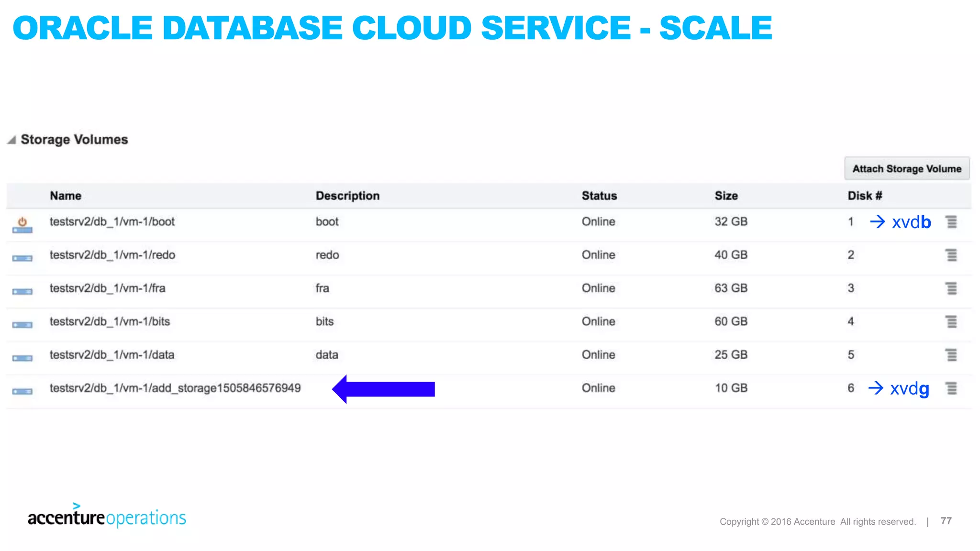
Task: Click the Description column header
Action: click(347, 196)
